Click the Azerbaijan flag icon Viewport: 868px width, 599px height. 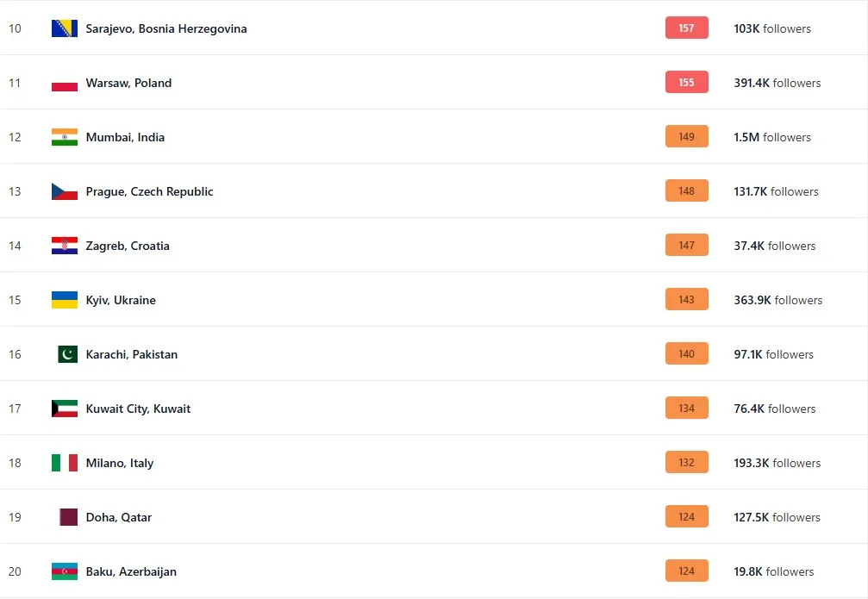pos(65,571)
